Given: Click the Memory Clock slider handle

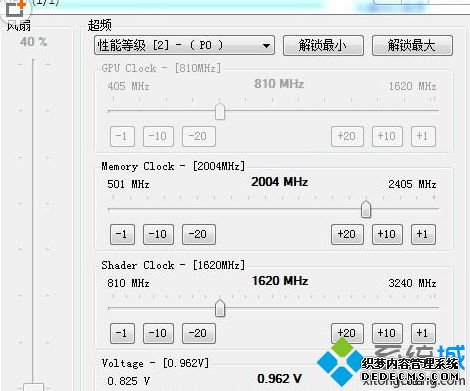Looking at the screenshot, I should pyautogui.click(x=366, y=210).
